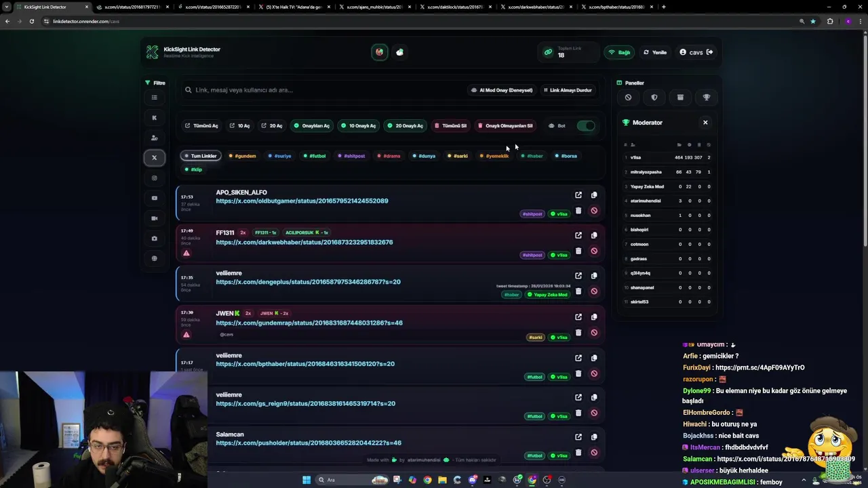Filter by #borsa tag
Image resolution: width=868 pixels, height=488 pixels.
[566, 156]
